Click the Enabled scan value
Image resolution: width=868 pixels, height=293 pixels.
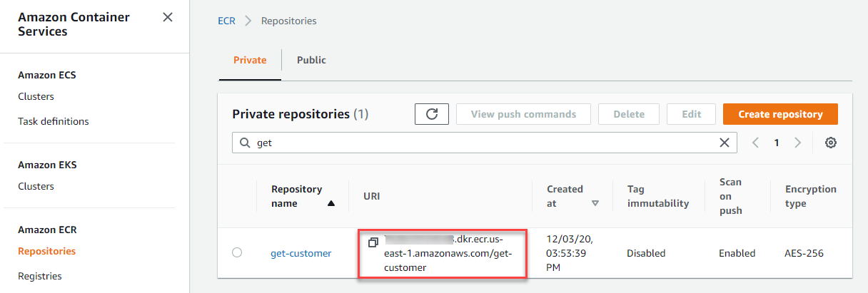737,253
